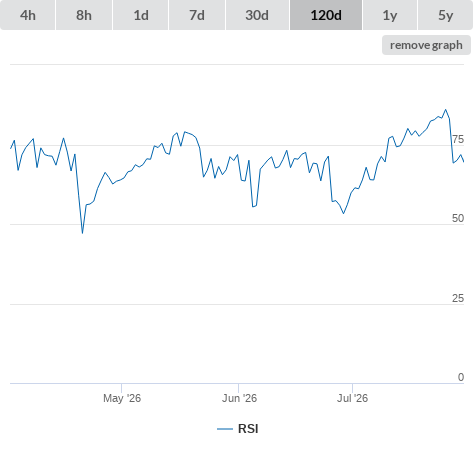Click the Jul '26 axis label
Screen dimensions: 474x455
(352, 398)
